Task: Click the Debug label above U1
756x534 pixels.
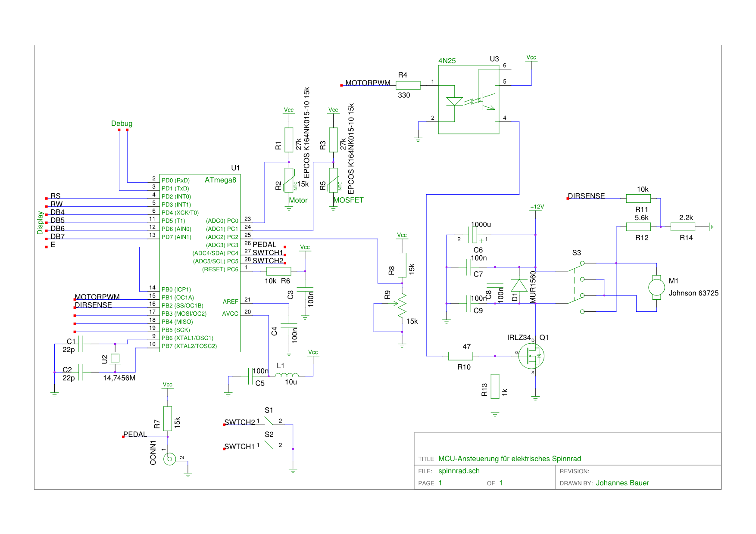Action: 122,124
